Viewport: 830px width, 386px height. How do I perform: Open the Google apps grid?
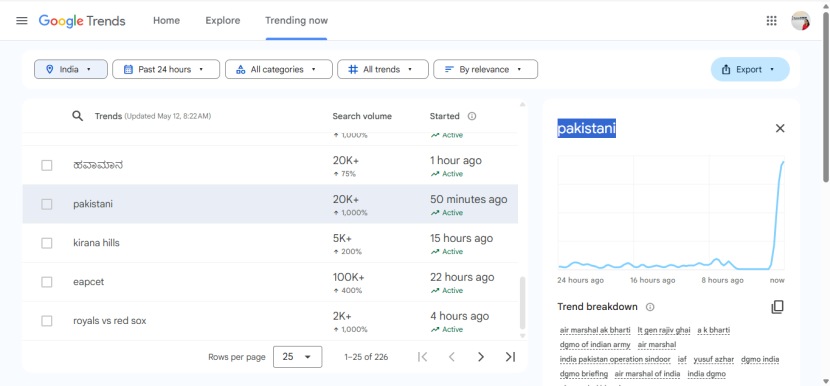(x=771, y=21)
